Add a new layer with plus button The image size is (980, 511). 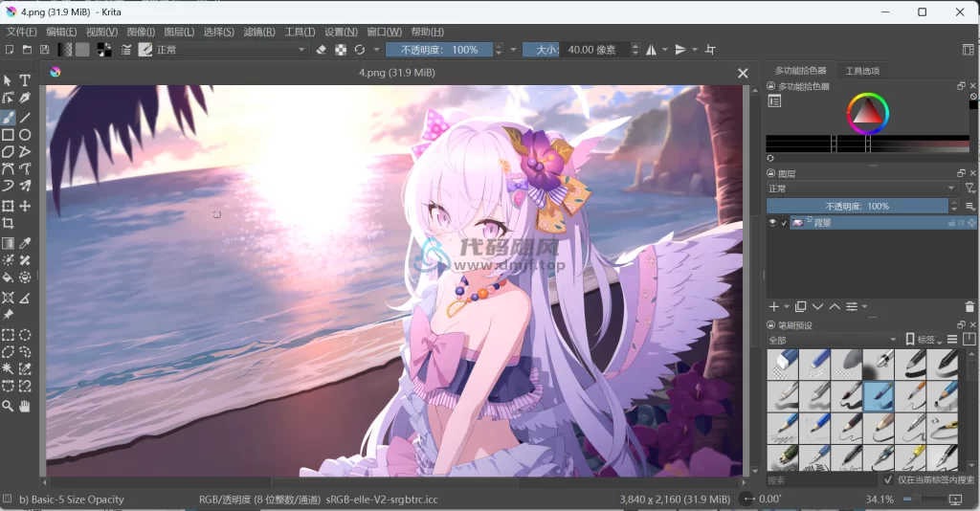coord(773,307)
